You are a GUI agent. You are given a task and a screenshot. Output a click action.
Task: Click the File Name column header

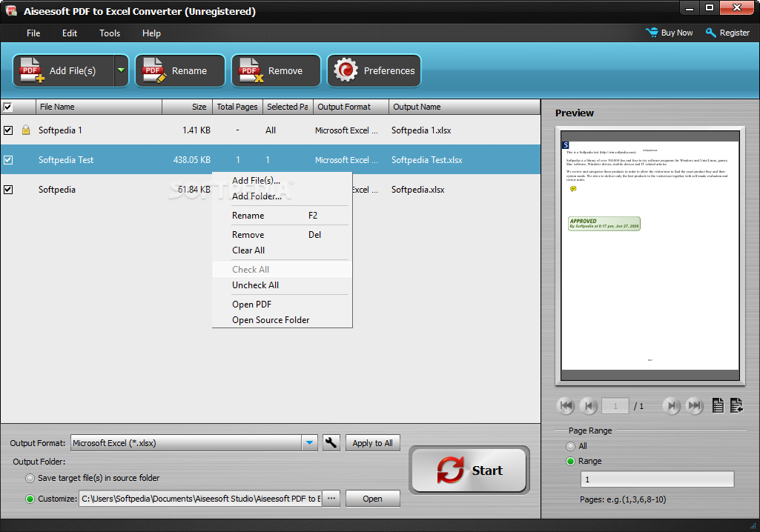coord(99,107)
